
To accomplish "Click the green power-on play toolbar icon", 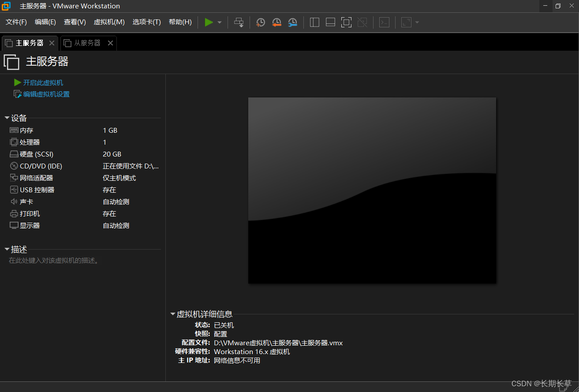I will pos(209,22).
